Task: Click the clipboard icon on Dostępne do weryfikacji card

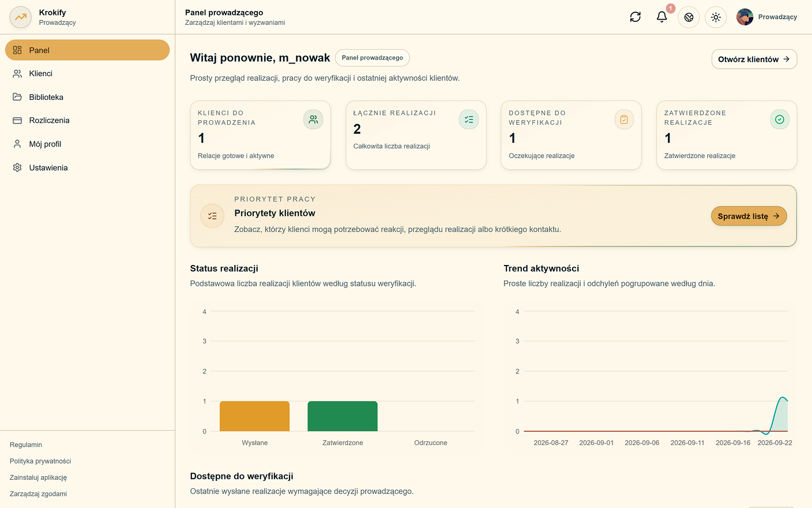Action: tap(624, 119)
